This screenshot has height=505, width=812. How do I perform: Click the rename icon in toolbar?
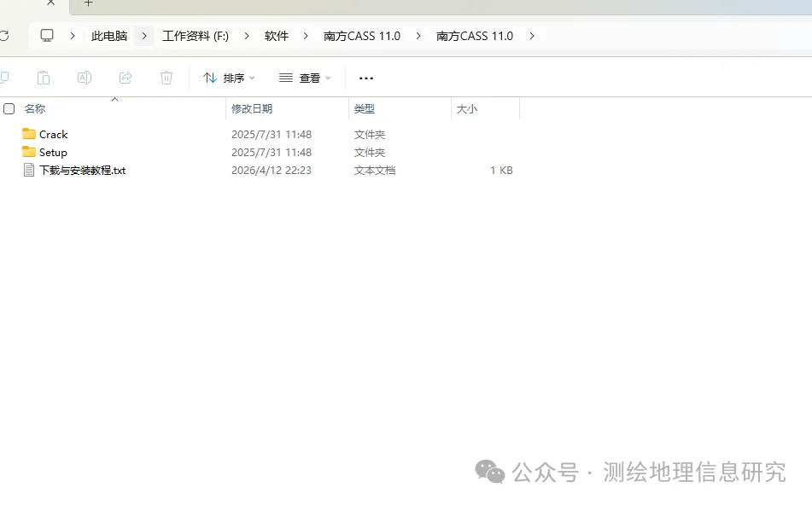pos(85,78)
